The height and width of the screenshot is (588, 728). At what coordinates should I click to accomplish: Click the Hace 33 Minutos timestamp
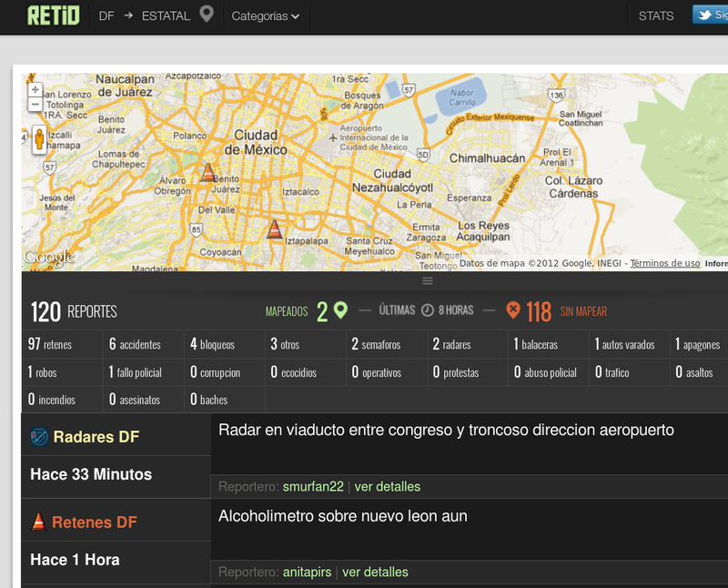(91, 474)
